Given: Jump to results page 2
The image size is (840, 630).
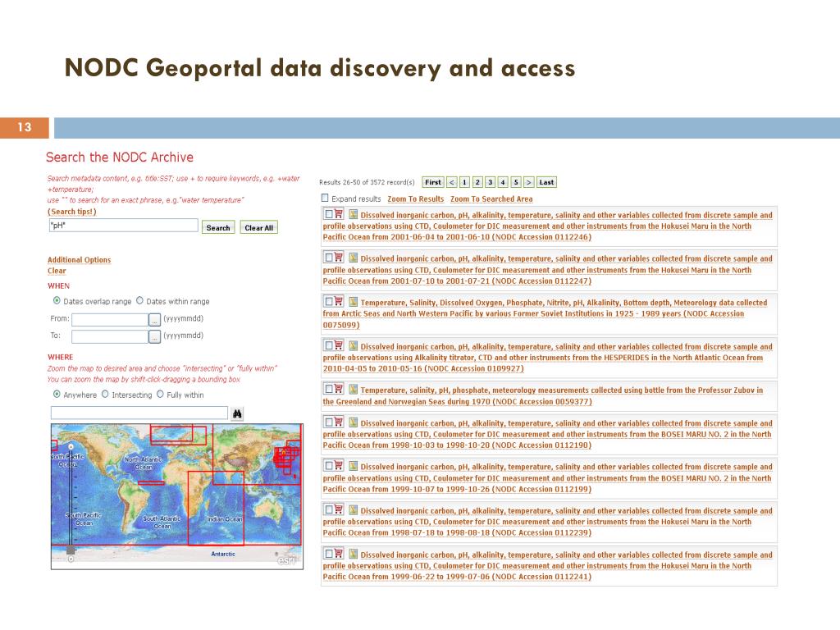Looking at the screenshot, I should tap(477, 182).
